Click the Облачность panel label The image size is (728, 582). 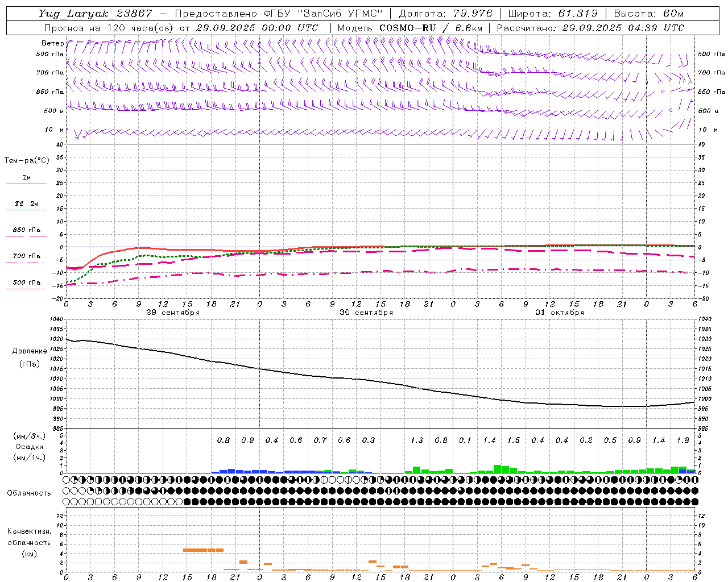pyautogui.click(x=29, y=493)
